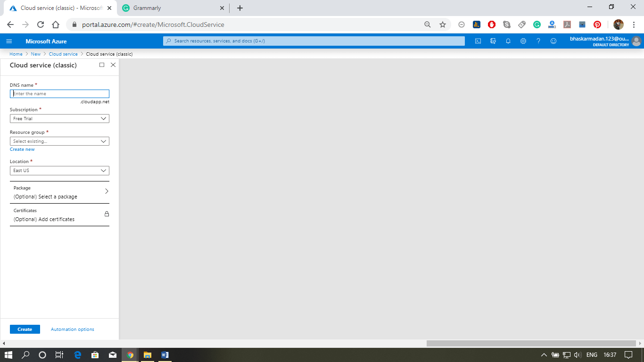Reload the Azure portal page
This screenshot has height=362, width=644.
(x=41, y=25)
